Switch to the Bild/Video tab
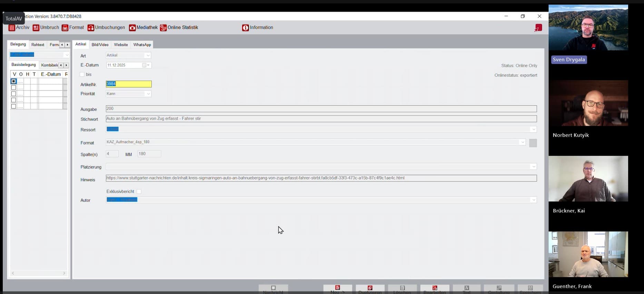The width and height of the screenshot is (644, 294). click(x=100, y=45)
